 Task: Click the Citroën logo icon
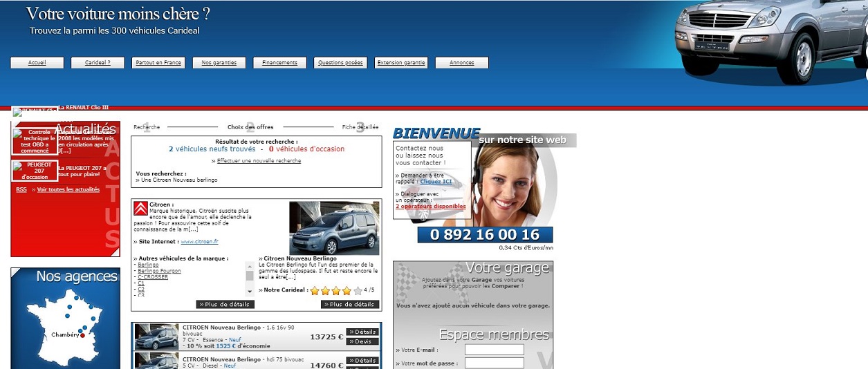(x=140, y=208)
